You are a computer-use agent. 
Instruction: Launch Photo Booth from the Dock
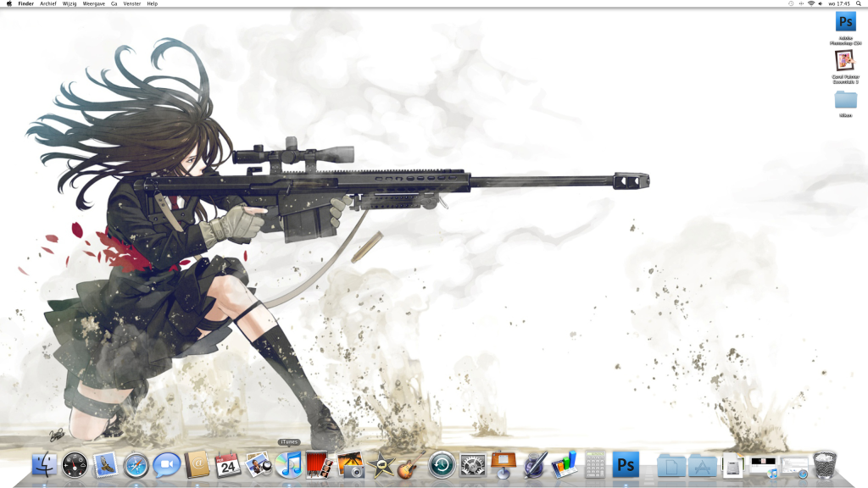point(320,465)
